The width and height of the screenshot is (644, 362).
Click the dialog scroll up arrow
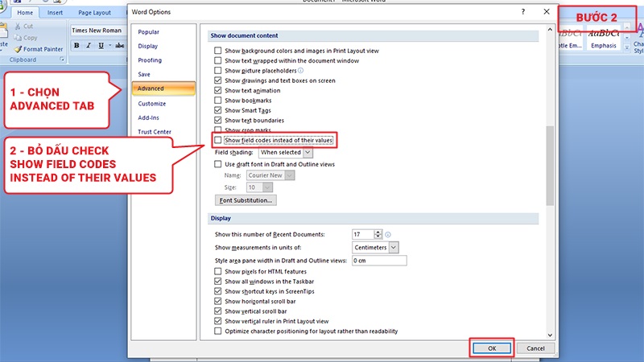550,30
